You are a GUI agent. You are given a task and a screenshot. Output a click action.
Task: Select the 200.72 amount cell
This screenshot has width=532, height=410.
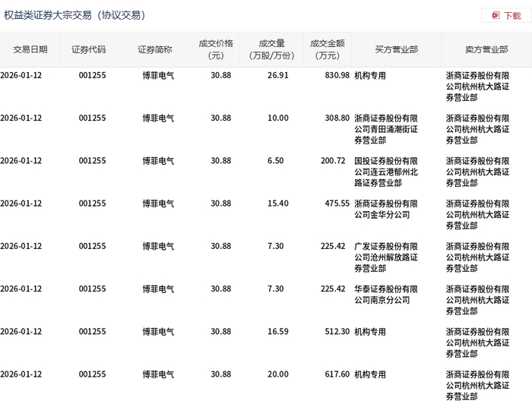pyautogui.click(x=333, y=161)
